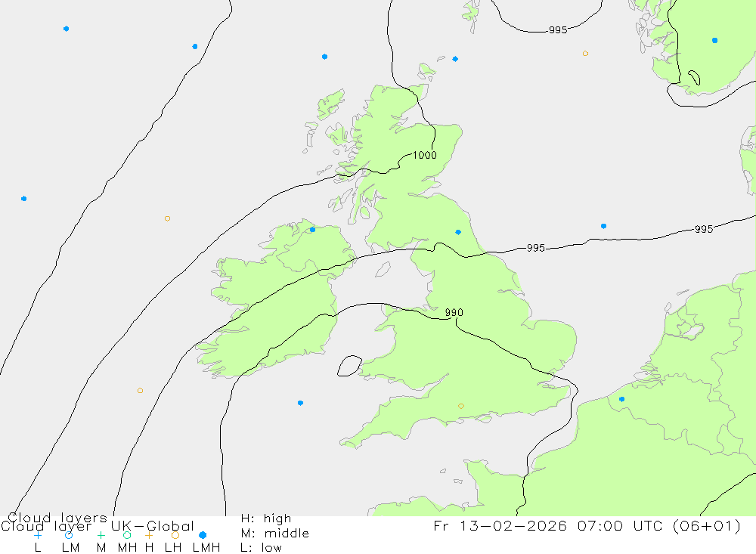
Task: Select the blue cloud dot over northern England
Action: (458, 232)
